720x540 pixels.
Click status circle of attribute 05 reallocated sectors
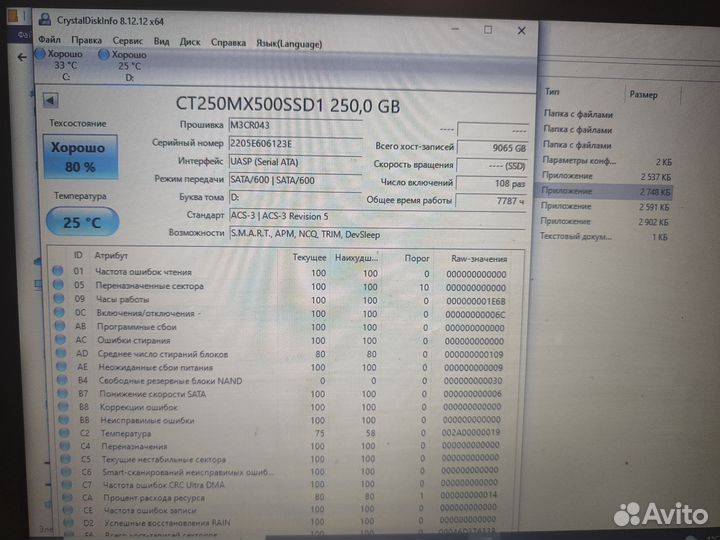coord(58,285)
